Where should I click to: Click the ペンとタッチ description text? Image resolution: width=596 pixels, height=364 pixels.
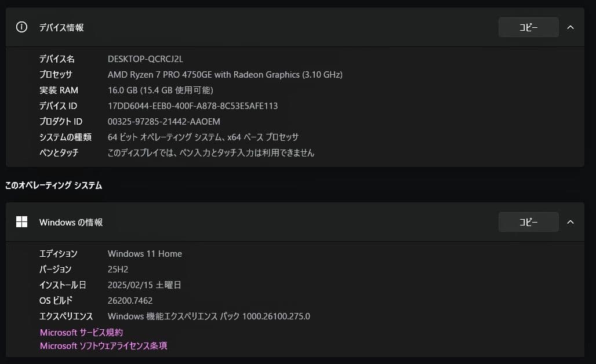210,152
